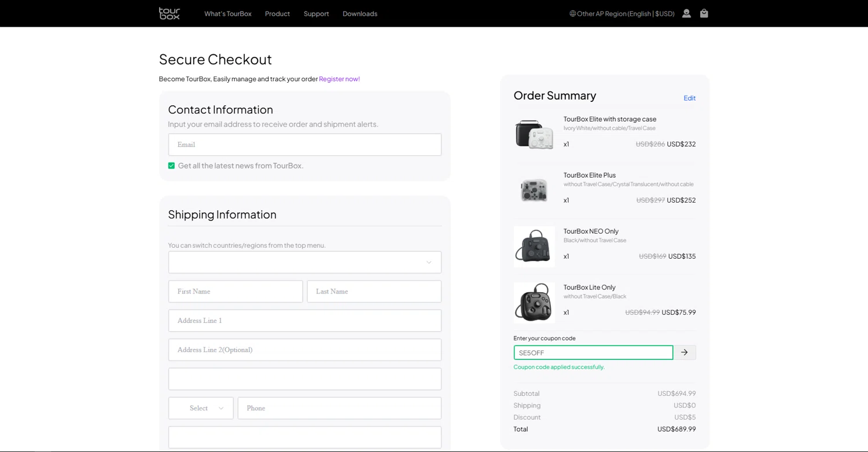Uncheck Get all the latest news checkbox
Screen dimensions: 868x452
[x=171, y=166]
